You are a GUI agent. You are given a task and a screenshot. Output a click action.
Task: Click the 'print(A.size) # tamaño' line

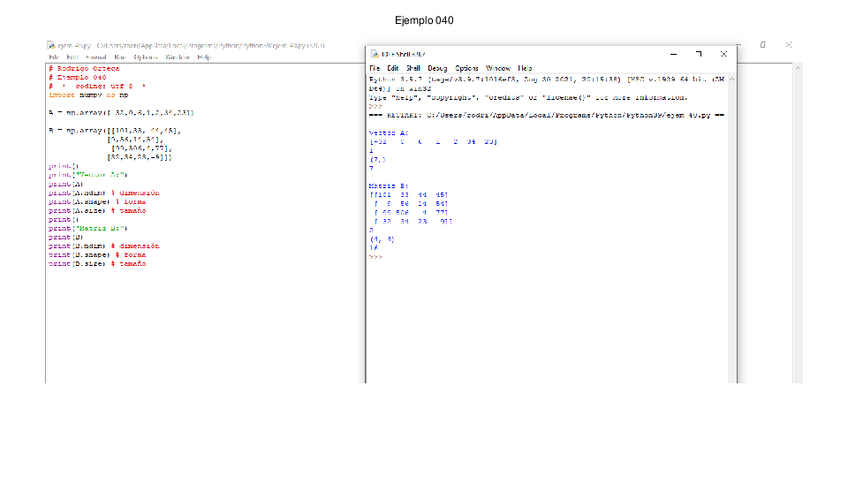point(97,210)
